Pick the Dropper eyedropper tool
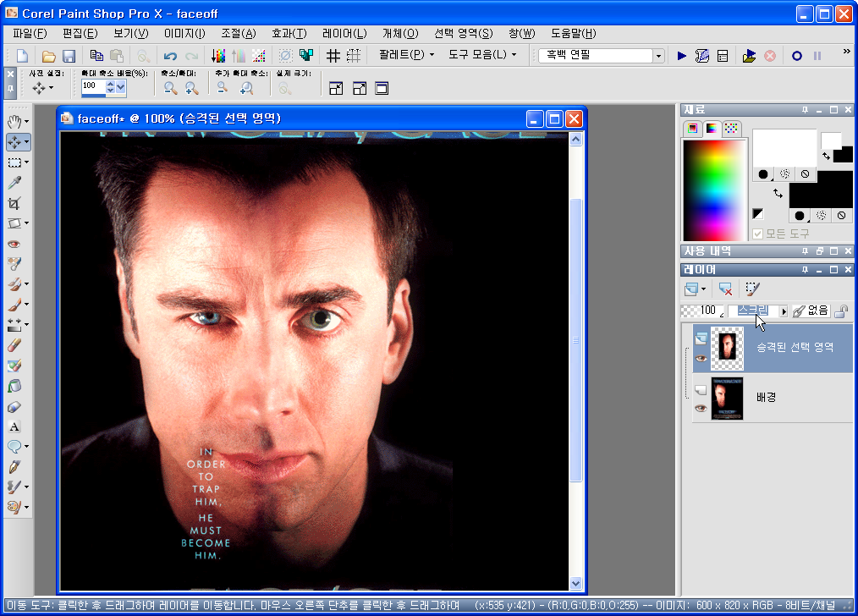 click(14, 183)
